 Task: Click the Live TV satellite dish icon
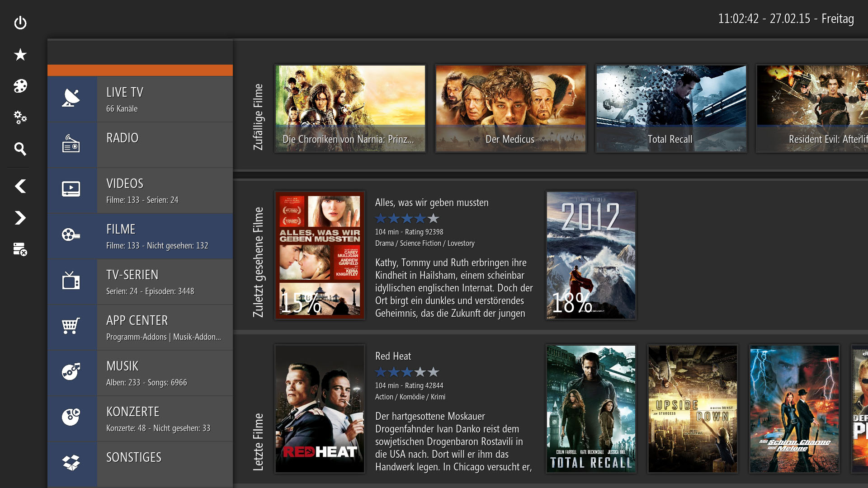[71, 98]
